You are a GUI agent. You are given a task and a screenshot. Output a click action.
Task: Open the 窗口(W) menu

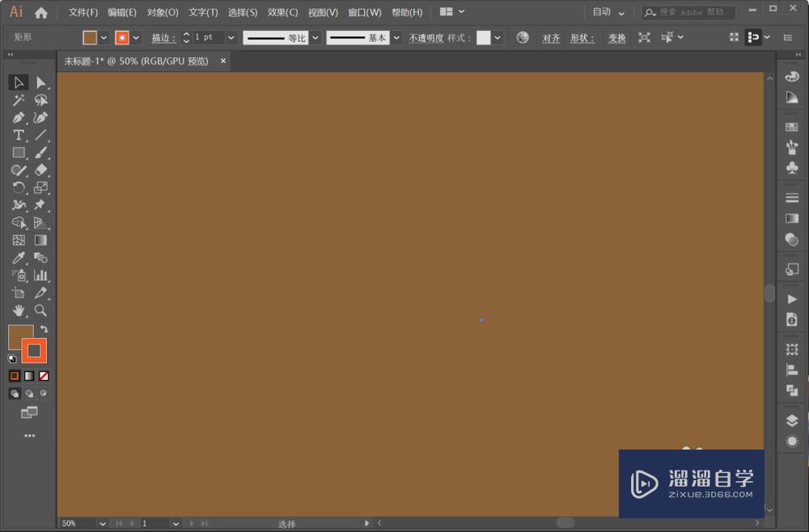click(x=364, y=12)
